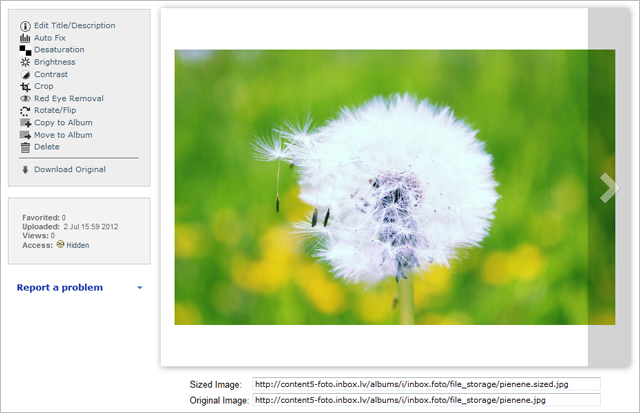This screenshot has width=640, height=413.
Task: Expand the Report a problem dropdown arrow
Action: [x=139, y=288]
